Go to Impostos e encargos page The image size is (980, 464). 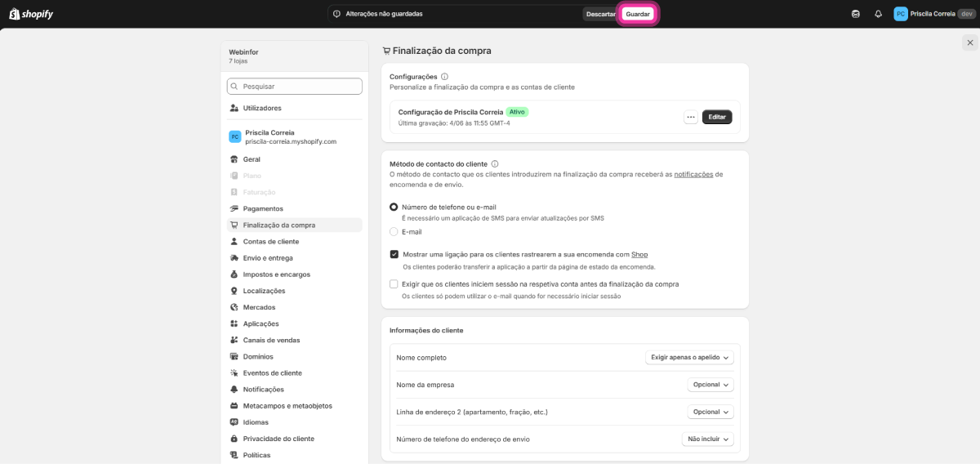pos(294,274)
